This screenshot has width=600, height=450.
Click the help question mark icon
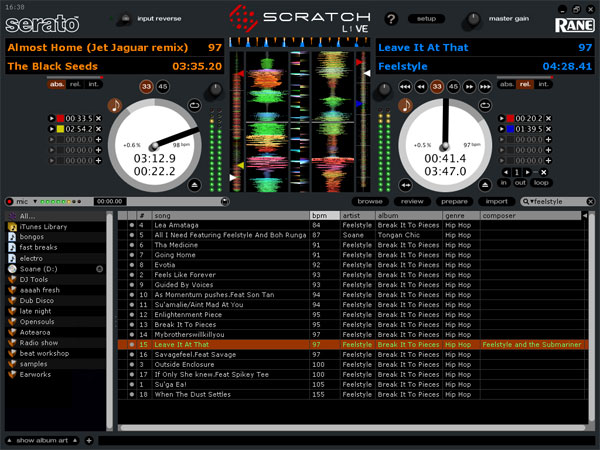tap(391, 18)
